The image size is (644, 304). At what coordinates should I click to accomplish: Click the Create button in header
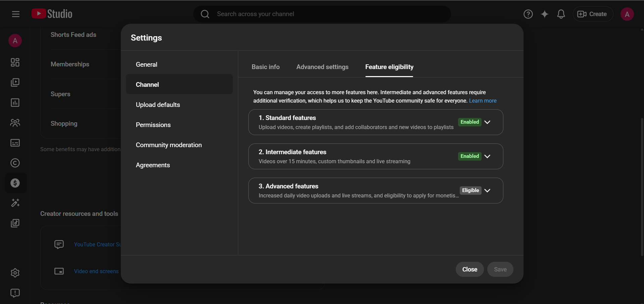593,14
